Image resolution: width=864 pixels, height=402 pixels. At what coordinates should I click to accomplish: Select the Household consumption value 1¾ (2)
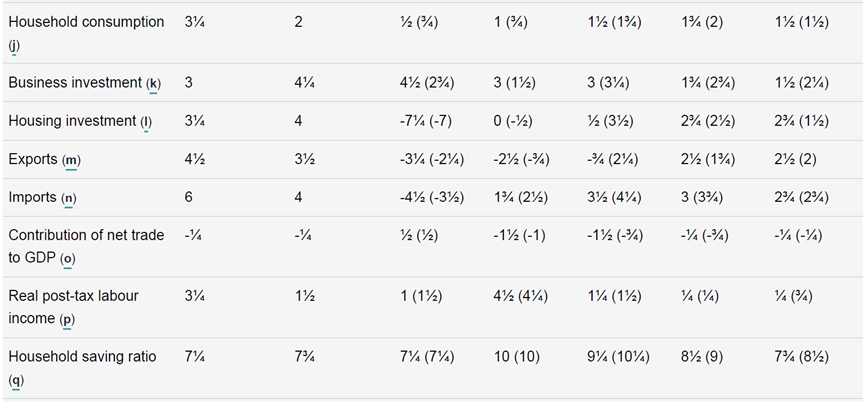[702, 23]
